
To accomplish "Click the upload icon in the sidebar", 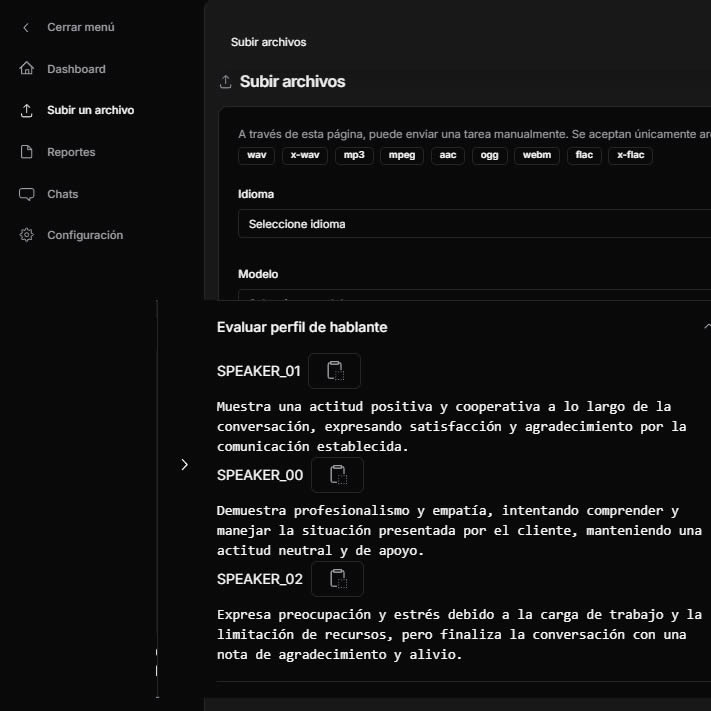I will point(27,110).
